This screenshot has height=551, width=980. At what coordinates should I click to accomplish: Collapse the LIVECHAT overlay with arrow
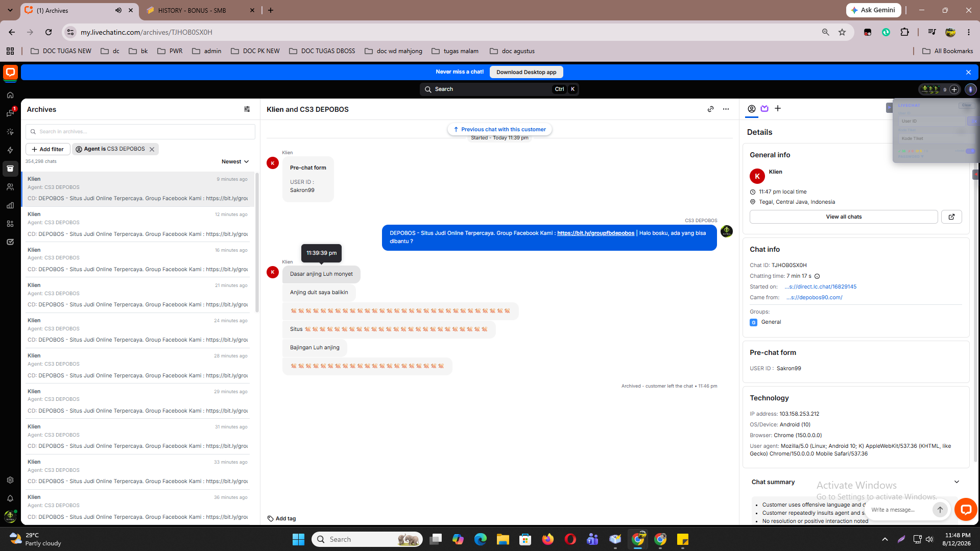889,108
